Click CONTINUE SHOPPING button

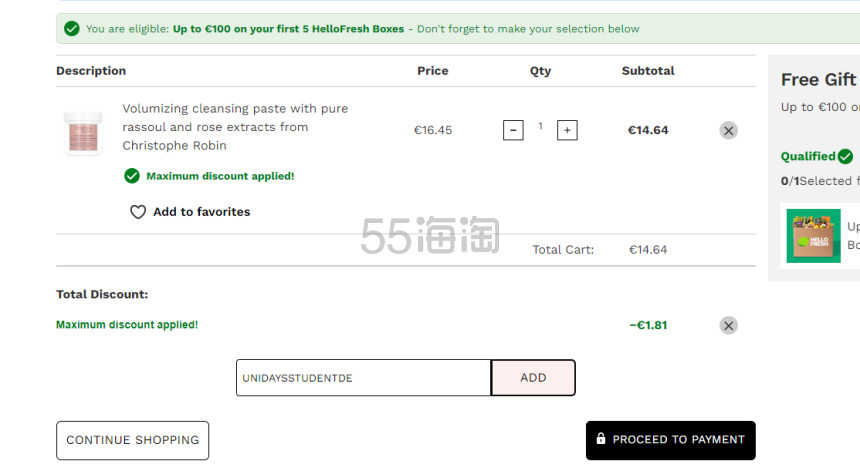point(132,440)
